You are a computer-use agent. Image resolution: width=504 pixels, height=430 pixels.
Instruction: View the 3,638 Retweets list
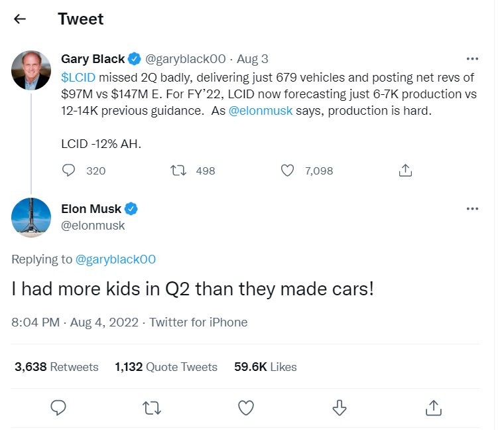(56, 367)
